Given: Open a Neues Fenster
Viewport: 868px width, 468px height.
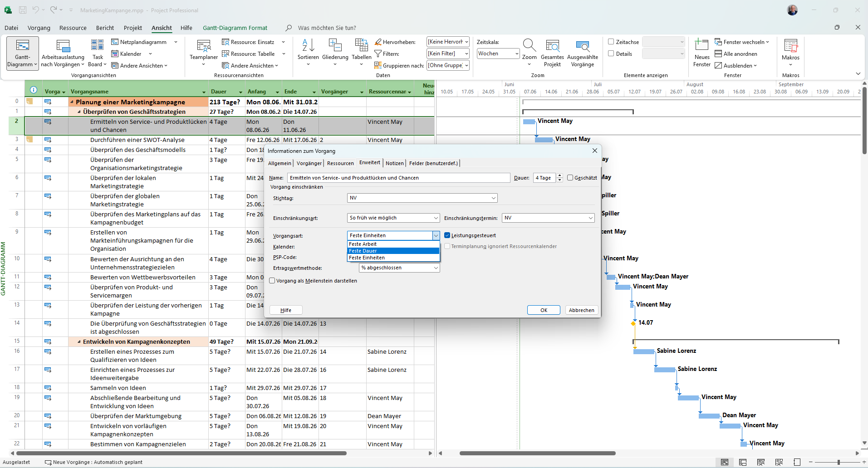Looking at the screenshot, I should coord(702,53).
